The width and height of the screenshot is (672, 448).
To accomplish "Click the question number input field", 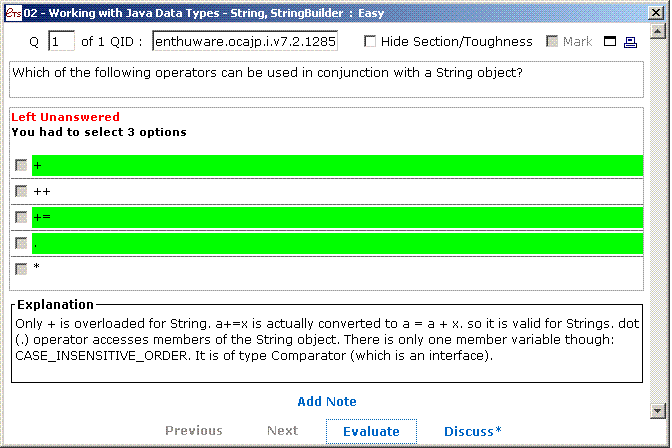I will (x=61, y=42).
